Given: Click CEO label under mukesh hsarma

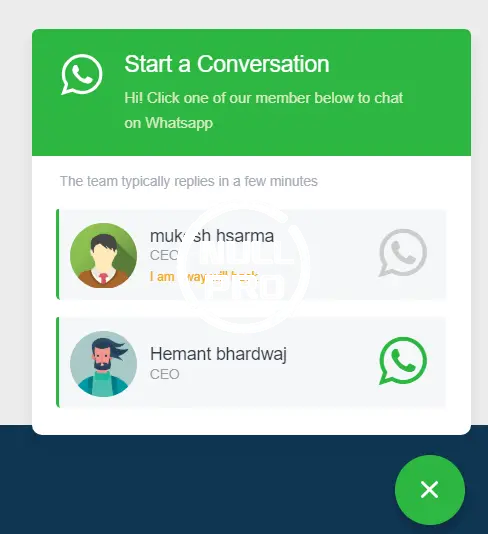Looking at the screenshot, I should [x=164, y=255].
